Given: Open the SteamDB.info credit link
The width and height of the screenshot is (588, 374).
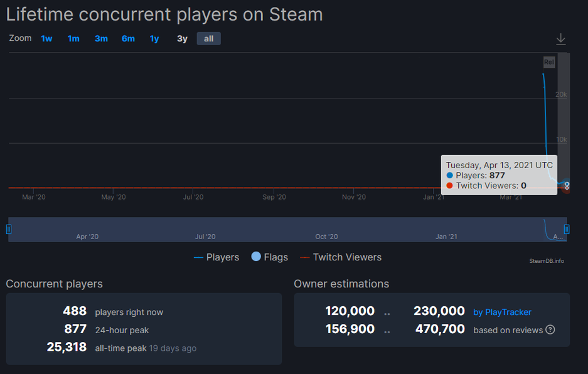Looking at the screenshot, I should coord(546,261).
